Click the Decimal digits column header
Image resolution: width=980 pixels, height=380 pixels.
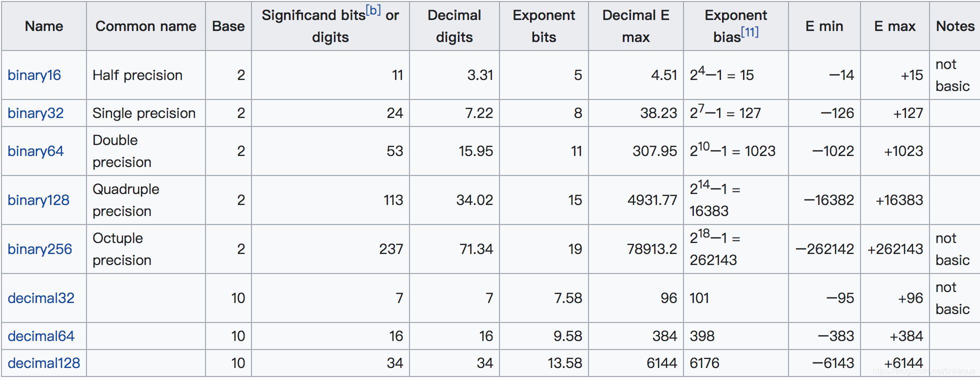tap(454, 26)
